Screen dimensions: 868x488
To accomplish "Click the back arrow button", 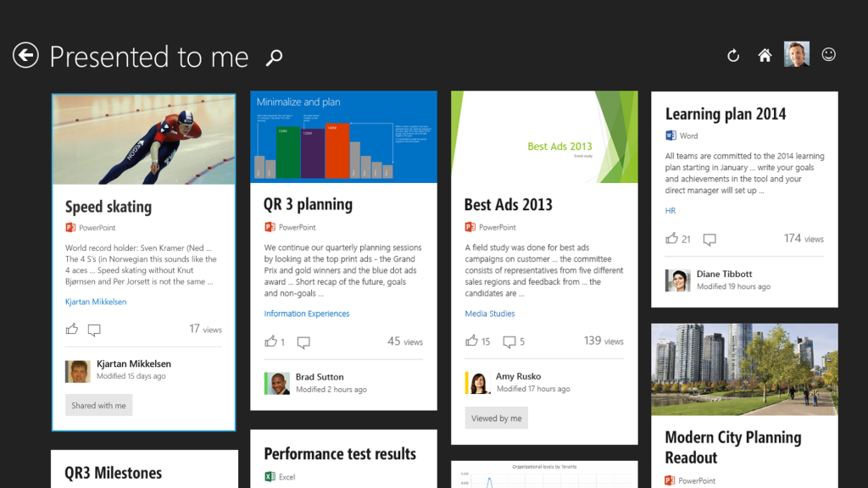I will point(25,56).
